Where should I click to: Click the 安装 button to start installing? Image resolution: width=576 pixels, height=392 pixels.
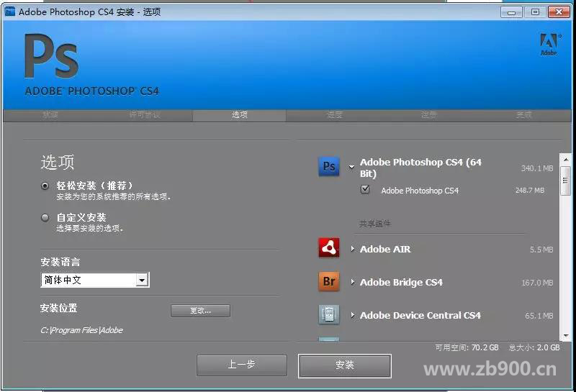coord(345,365)
